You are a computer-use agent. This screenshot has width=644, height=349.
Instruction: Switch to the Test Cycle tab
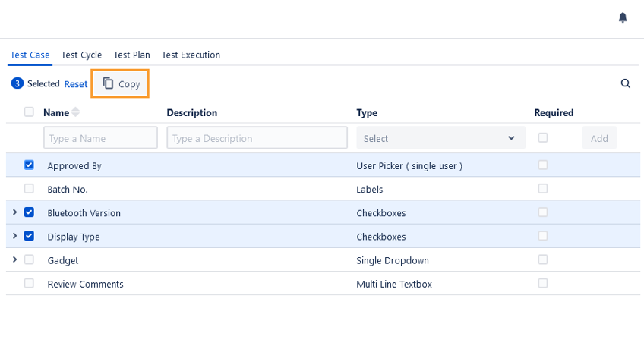81,55
